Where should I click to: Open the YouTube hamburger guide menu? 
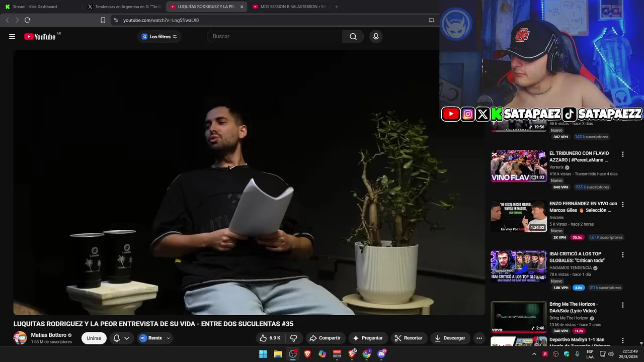[x=12, y=36]
